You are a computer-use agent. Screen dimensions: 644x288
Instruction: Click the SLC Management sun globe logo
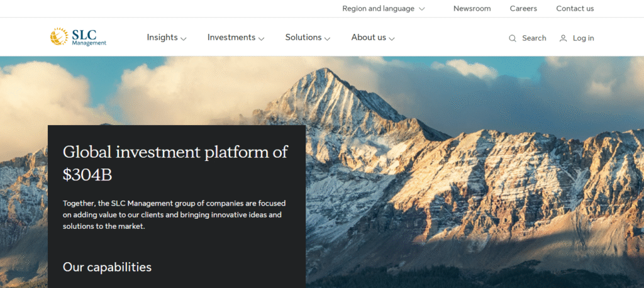59,36
